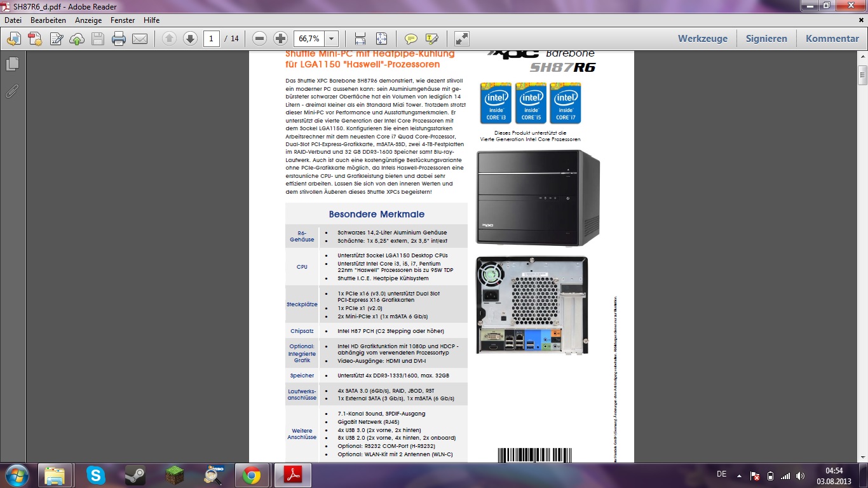Viewport: 868px width, 488px height.
Task: Open the zoom level dropdown arrow
Action: coord(331,39)
